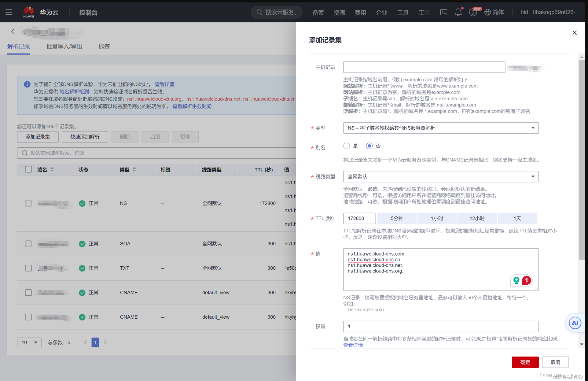Open the 控制台 console link

click(88, 13)
